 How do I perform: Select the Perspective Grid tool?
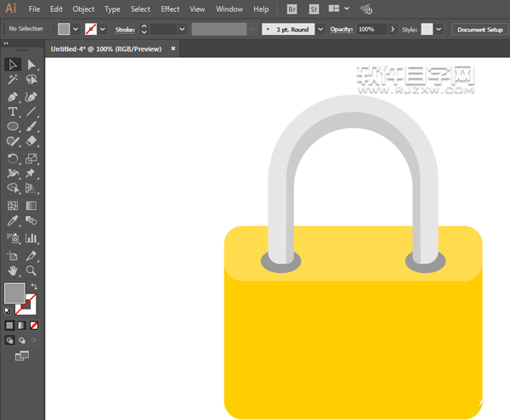click(31, 188)
